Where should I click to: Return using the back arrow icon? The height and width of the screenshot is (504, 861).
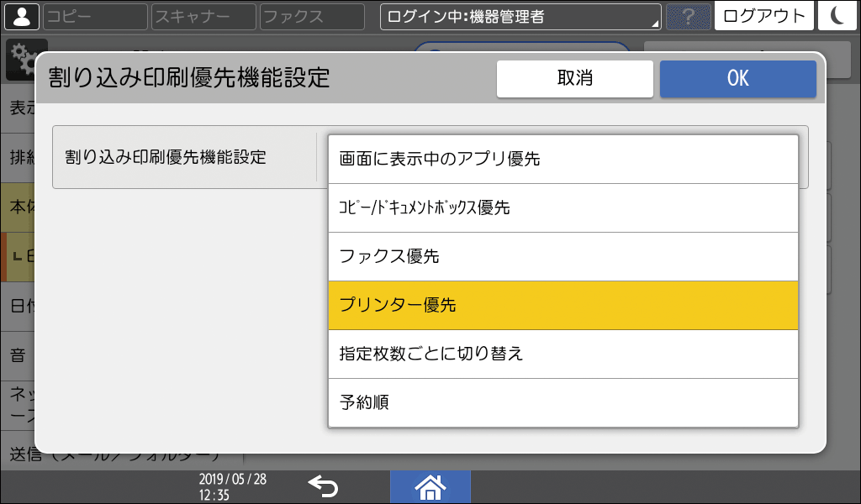tap(325, 486)
